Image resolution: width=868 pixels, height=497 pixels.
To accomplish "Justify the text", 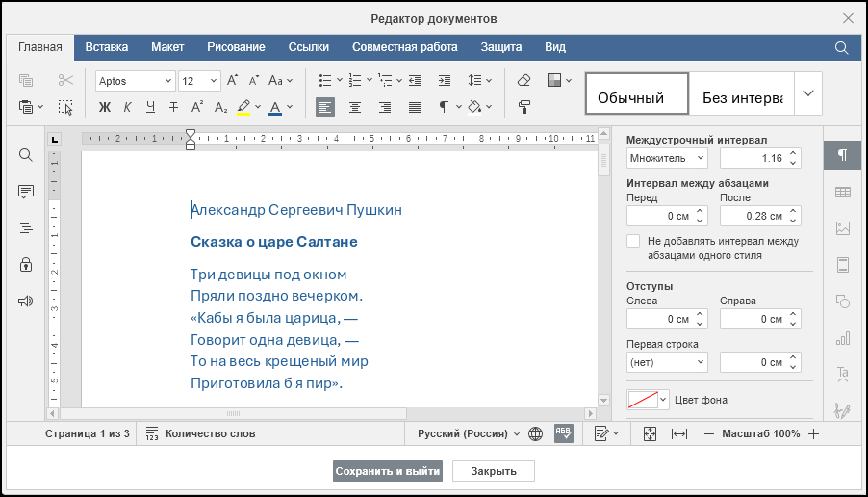I will [415, 107].
